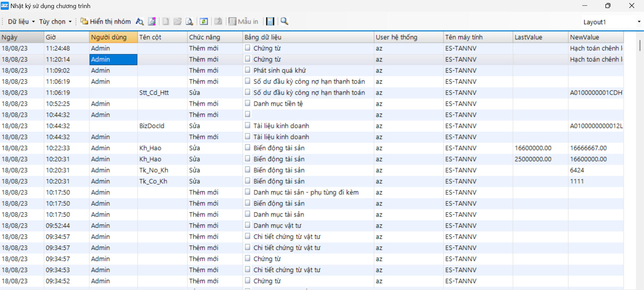
Task: Click the Bảng dữ liệu column header
Action: pos(308,37)
